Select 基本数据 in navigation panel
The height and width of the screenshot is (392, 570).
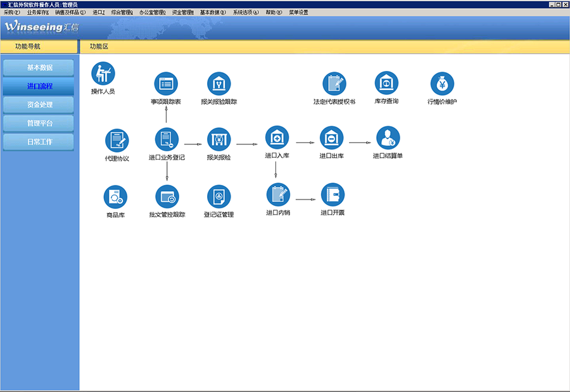(x=39, y=68)
